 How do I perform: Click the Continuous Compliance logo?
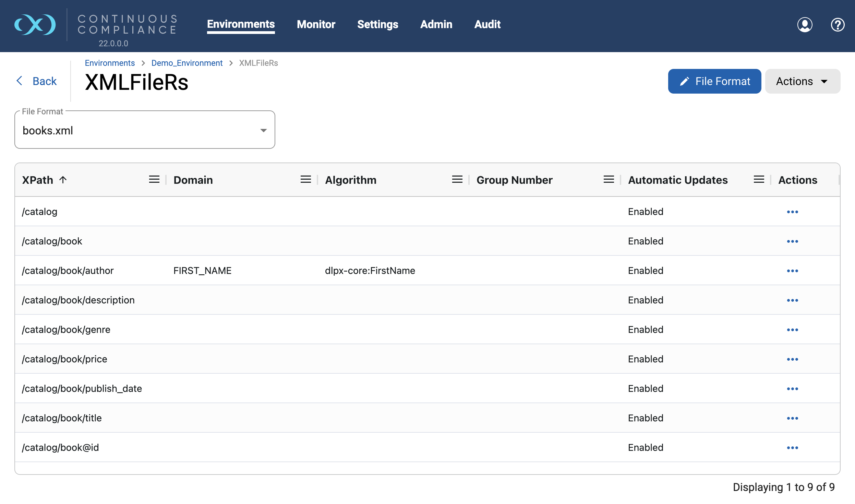[35, 25]
